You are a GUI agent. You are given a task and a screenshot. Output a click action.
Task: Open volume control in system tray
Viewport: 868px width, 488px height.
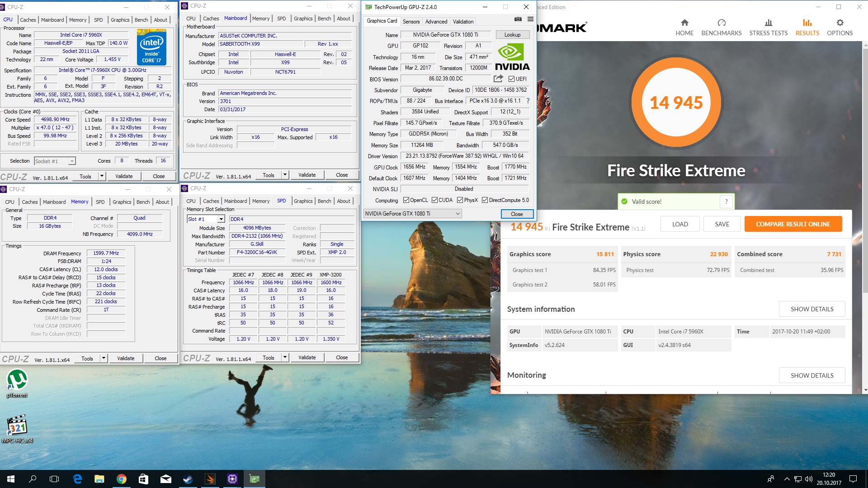click(809, 479)
